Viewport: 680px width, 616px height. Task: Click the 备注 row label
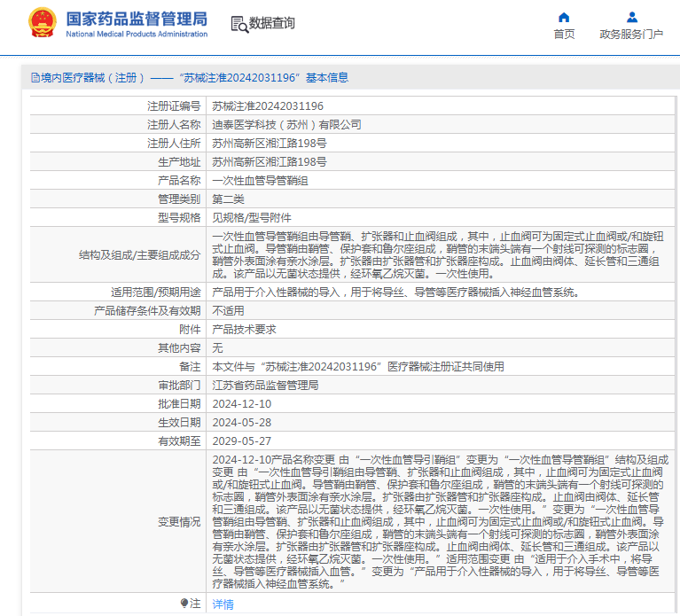tap(190, 367)
